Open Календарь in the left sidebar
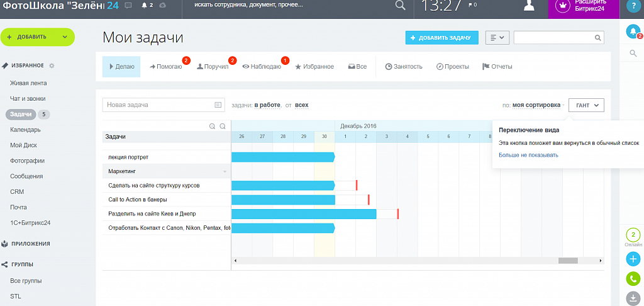Image resolution: width=644 pixels, height=306 pixels. pos(25,130)
